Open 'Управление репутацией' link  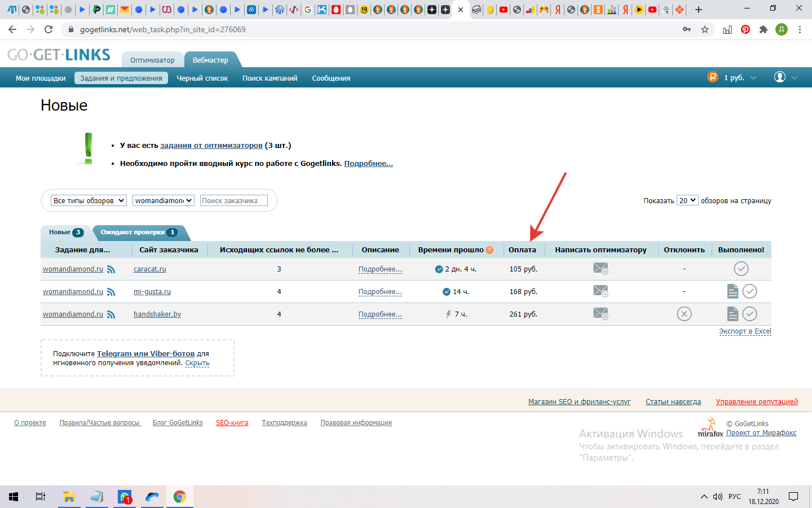(757, 402)
